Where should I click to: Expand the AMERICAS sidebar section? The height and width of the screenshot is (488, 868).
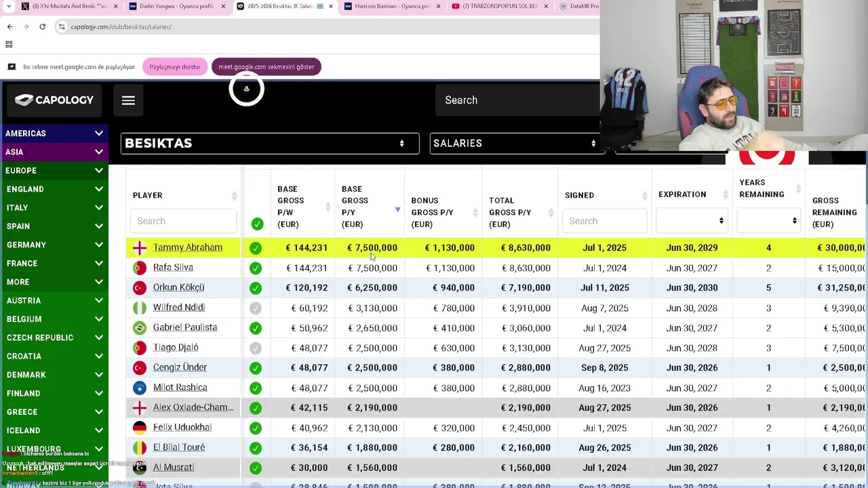[54, 134]
